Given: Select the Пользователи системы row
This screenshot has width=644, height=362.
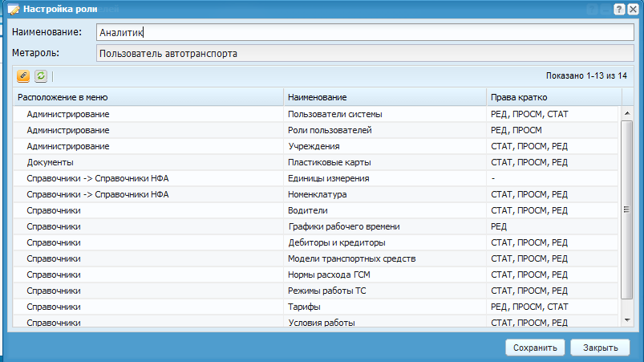Looking at the screenshot, I should pos(315,114).
